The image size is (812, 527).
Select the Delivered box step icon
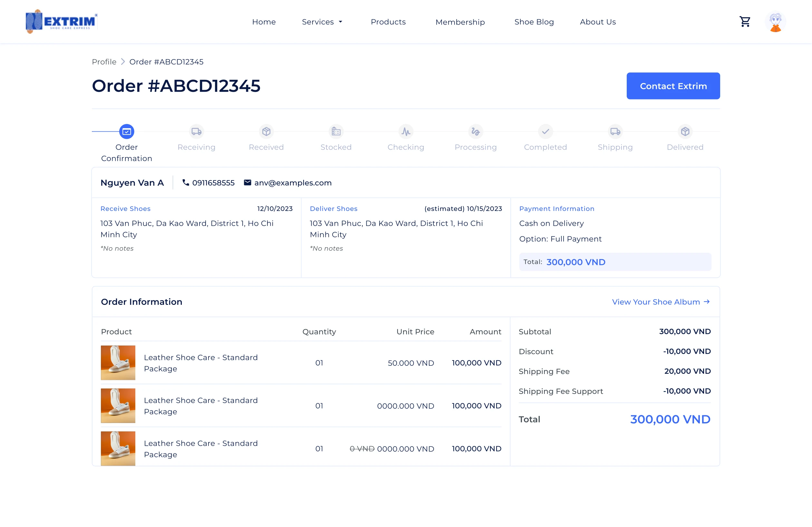point(685,132)
